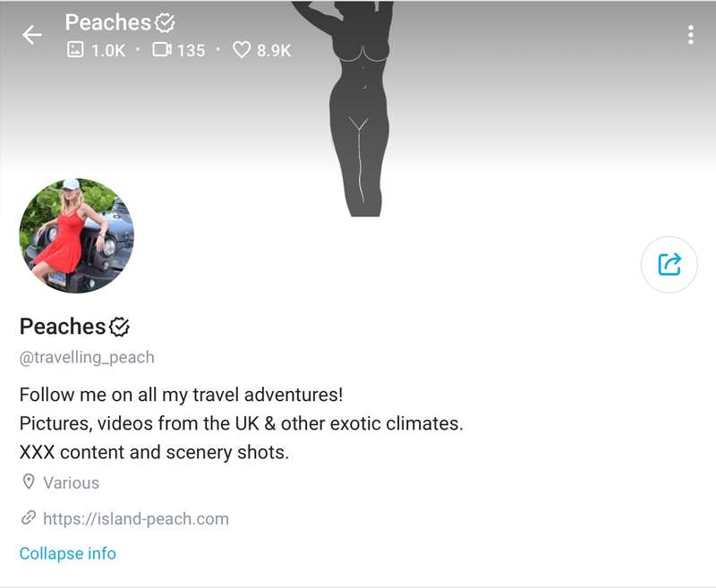
Task: Collapse the profile info section
Action: click(x=68, y=553)
